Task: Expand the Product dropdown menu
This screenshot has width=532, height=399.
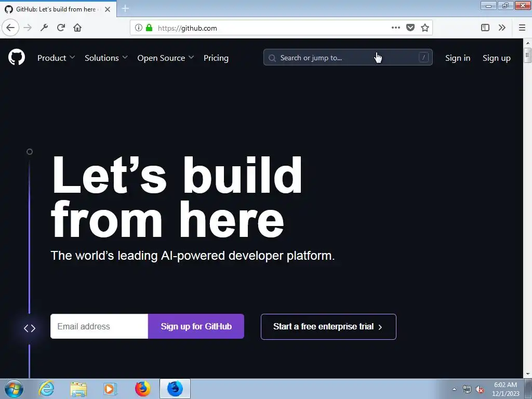Action: click(56, 58)
